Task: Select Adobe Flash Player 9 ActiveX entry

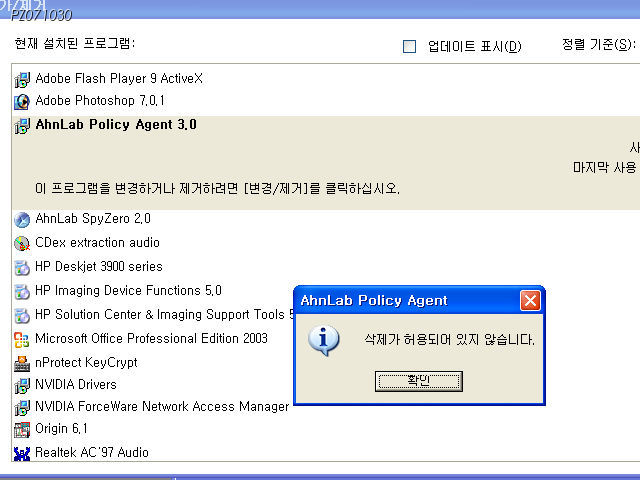Action: pyautogui.click(x=119, y=78)
